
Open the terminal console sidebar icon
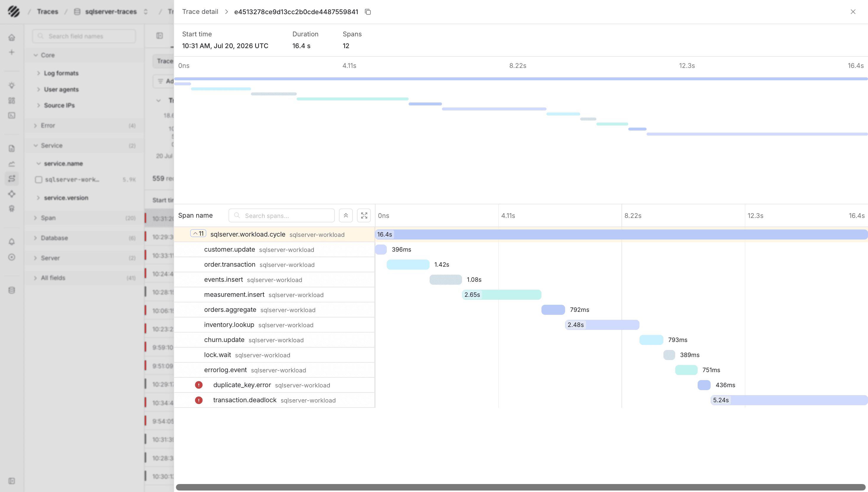click(x=12, y=115)
